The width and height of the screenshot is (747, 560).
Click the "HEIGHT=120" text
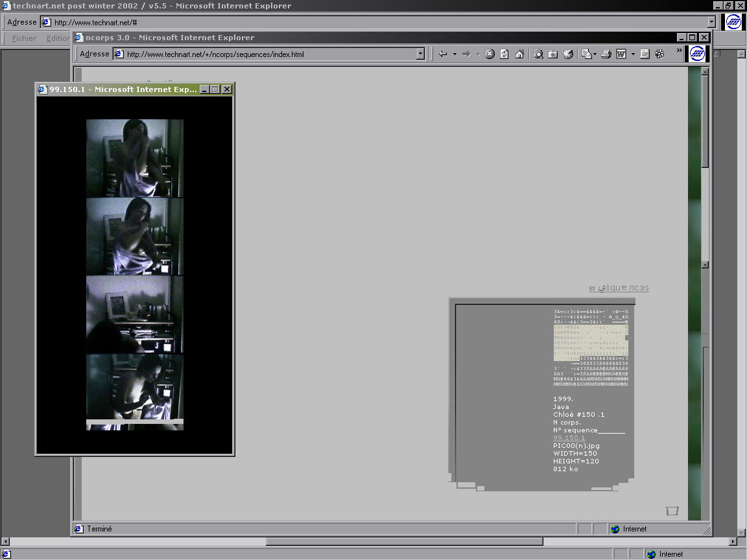[x=576, y=461]
